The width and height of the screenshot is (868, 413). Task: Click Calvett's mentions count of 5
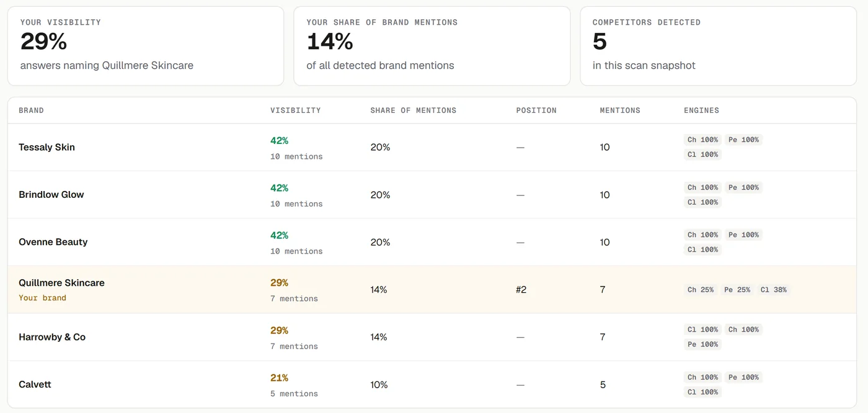click(x=603, y=384)
